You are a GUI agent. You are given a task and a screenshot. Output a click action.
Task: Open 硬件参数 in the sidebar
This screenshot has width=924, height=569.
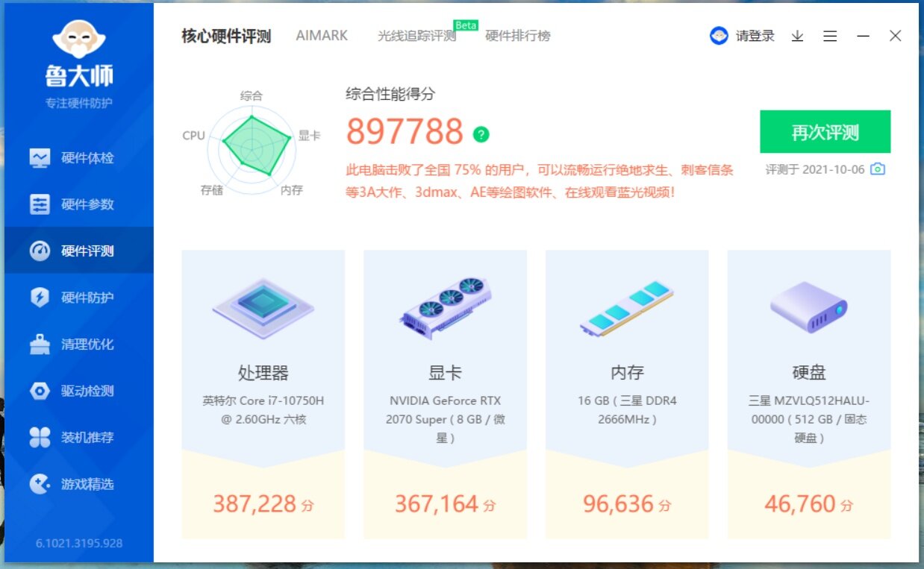[x=78, y=204]
